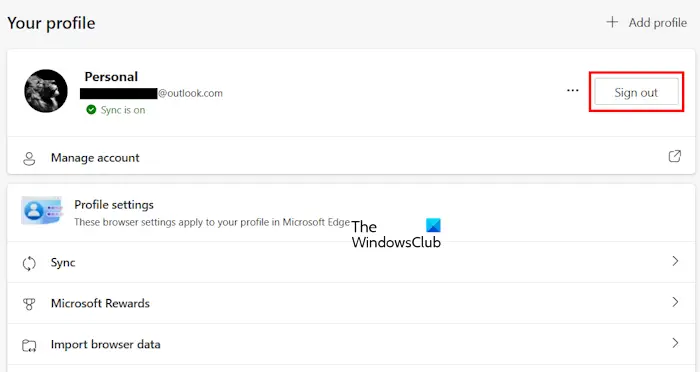The height and width of the screenshot is (372, 700).
Task: Click the lion profile avatar picture
Action: point(46,91)
